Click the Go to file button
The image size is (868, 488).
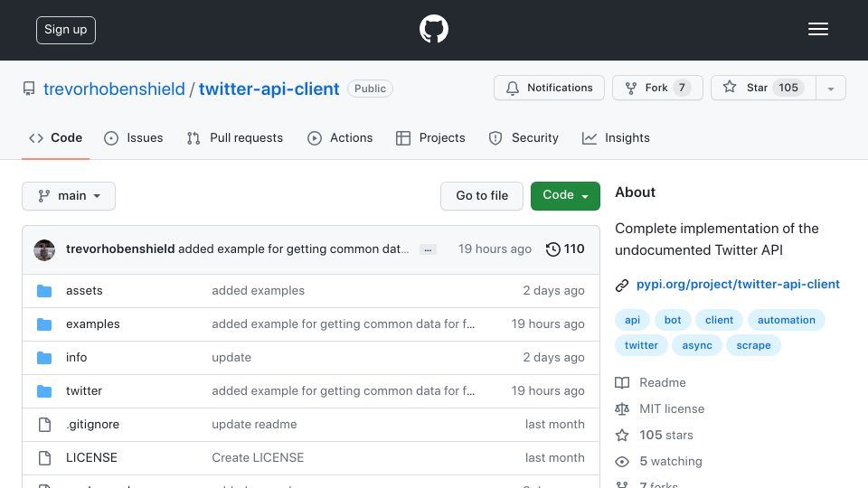[x=482, y=196]
